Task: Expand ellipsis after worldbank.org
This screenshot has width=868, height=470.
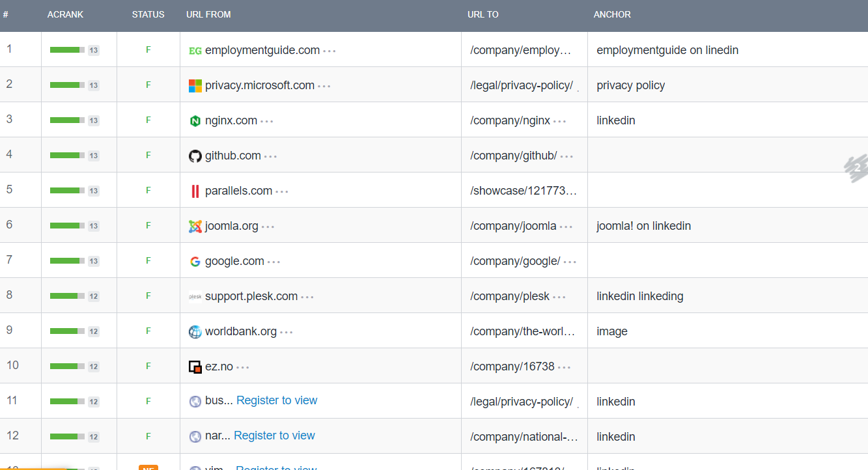Action: point(287,332)
